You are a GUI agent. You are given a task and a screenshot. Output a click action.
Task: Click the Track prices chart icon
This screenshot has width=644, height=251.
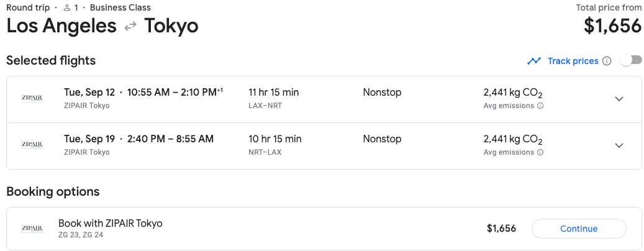pos(534,61)
